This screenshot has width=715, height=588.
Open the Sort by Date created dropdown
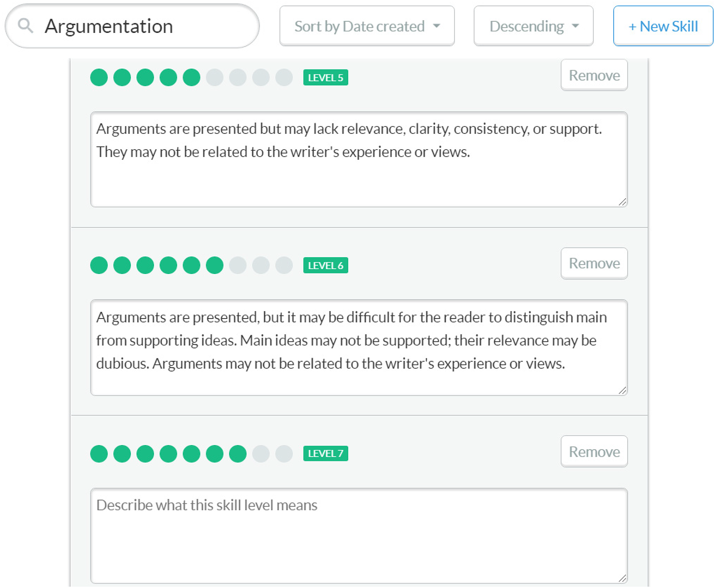pos(367,26)
